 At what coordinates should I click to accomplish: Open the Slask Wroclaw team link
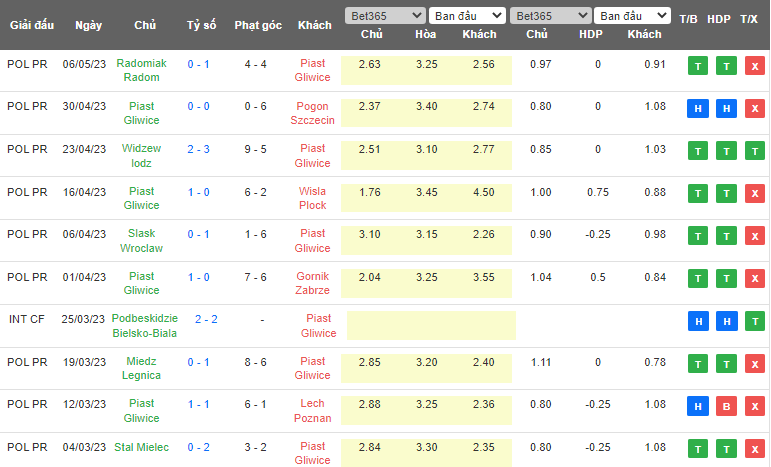141,240
